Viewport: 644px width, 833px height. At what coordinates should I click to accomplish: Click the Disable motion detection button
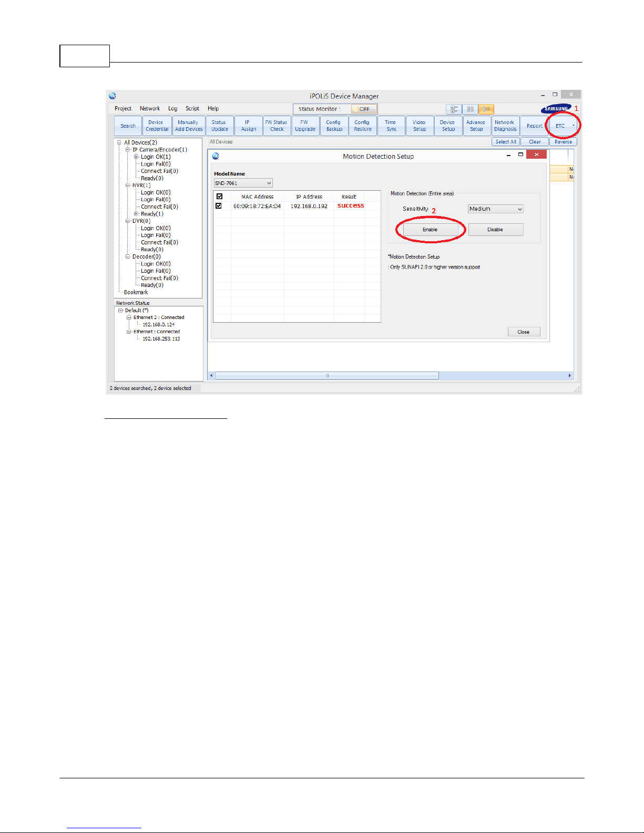tap(495, 230)
